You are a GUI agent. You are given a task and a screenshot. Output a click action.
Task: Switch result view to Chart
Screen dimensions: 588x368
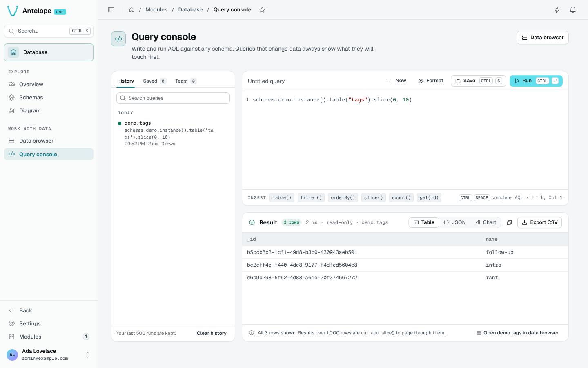click(486, 222)
